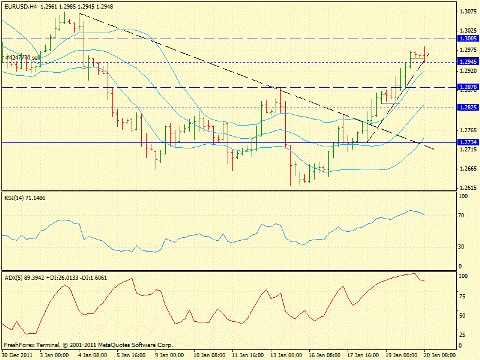This screenshot has width=480, height=360.
Task: Click the 1.2715 price axis label
Action: coord(468,150)
